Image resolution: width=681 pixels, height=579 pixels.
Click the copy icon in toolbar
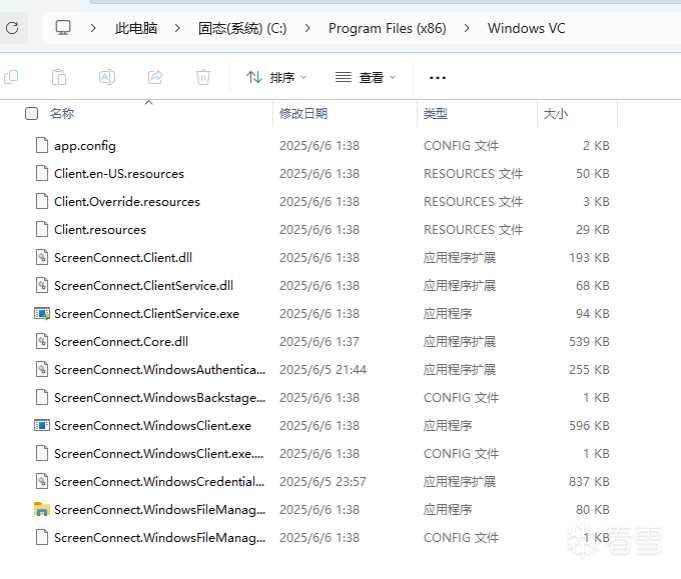tap(11, 77)
